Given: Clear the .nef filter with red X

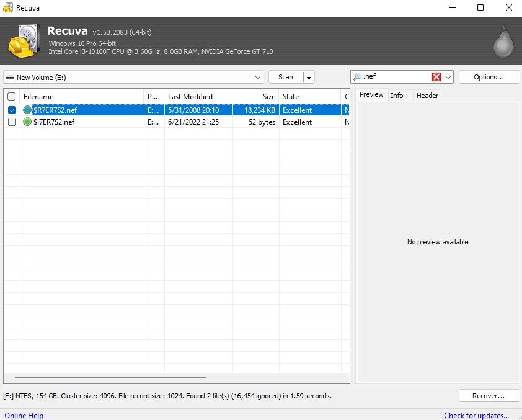Looking at the screenshot, I should [x=436, y=77].
